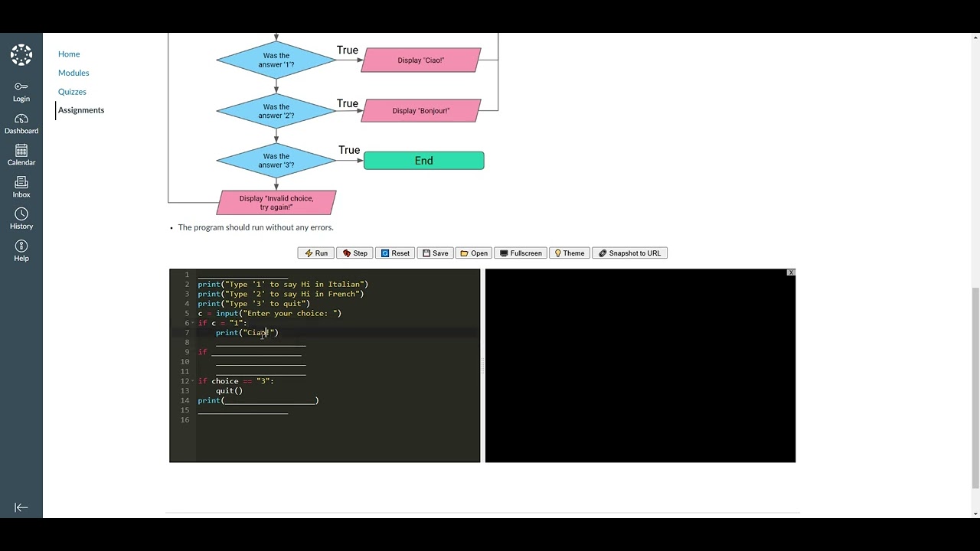Image resolution: width=980 pixels, height=551 pixels.
Task: Save the current code
Action: [x=436, y=253]
